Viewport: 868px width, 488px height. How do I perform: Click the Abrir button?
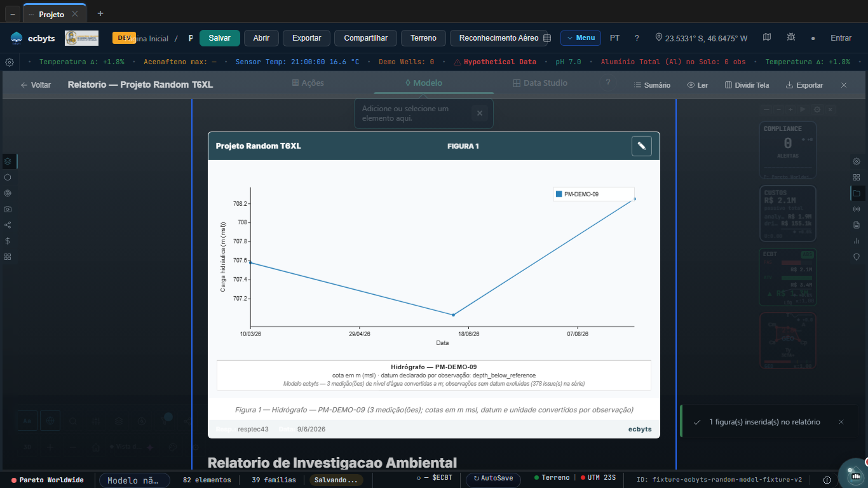coord(261,38)
